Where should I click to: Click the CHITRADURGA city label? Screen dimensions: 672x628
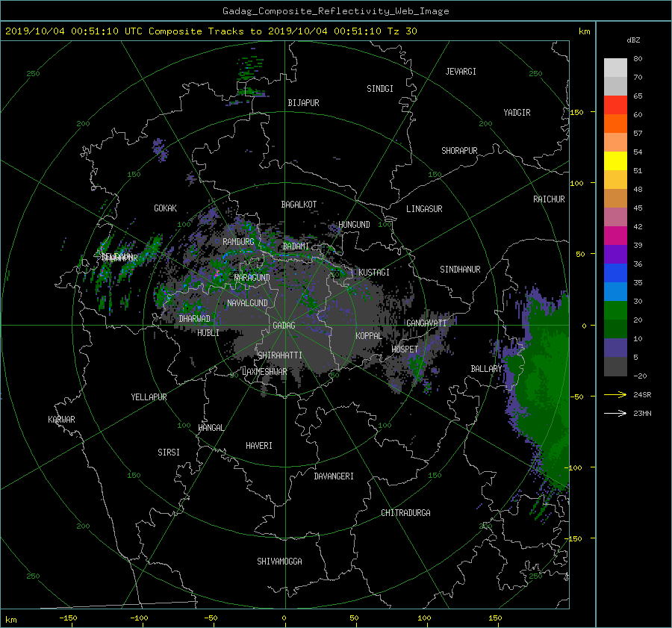(x=405, y=513)
